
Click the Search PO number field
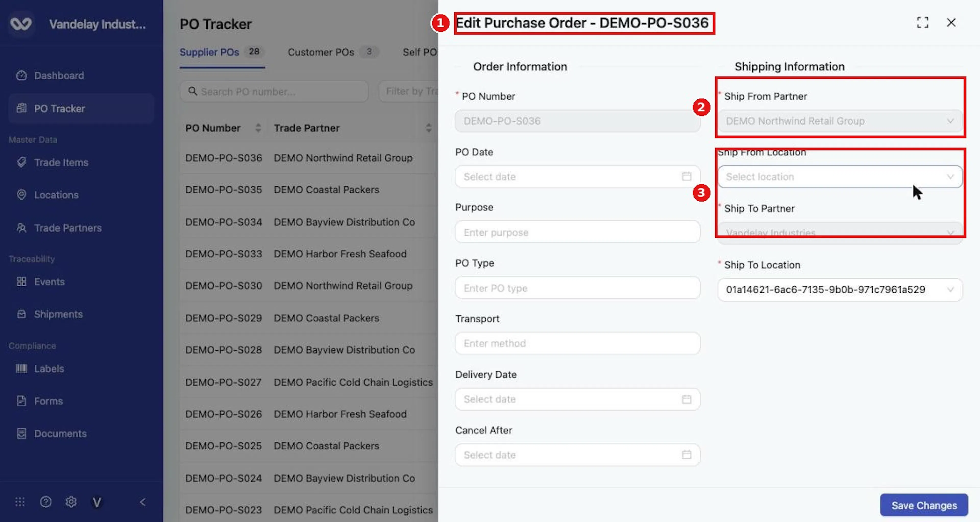click(274, 91)
